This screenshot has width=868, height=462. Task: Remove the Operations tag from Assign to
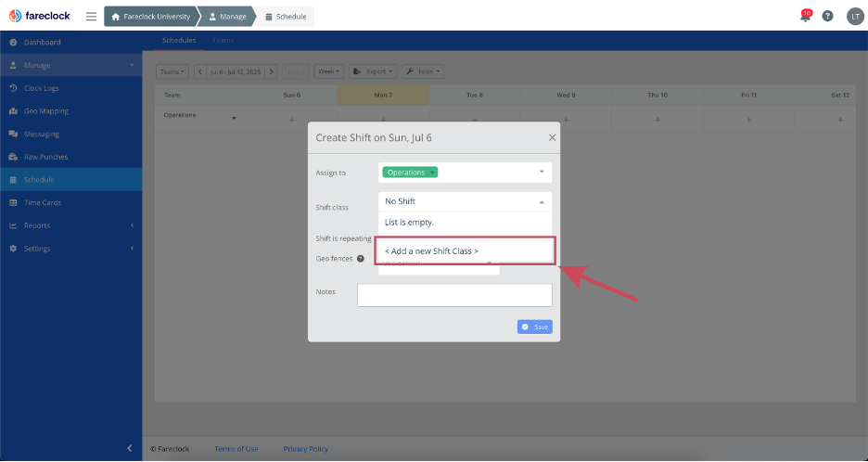432,173
